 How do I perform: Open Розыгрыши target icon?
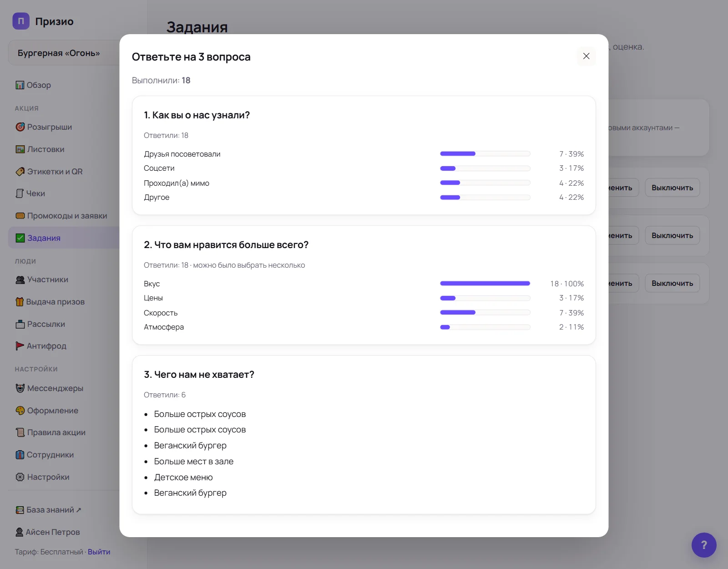(20, 127)
